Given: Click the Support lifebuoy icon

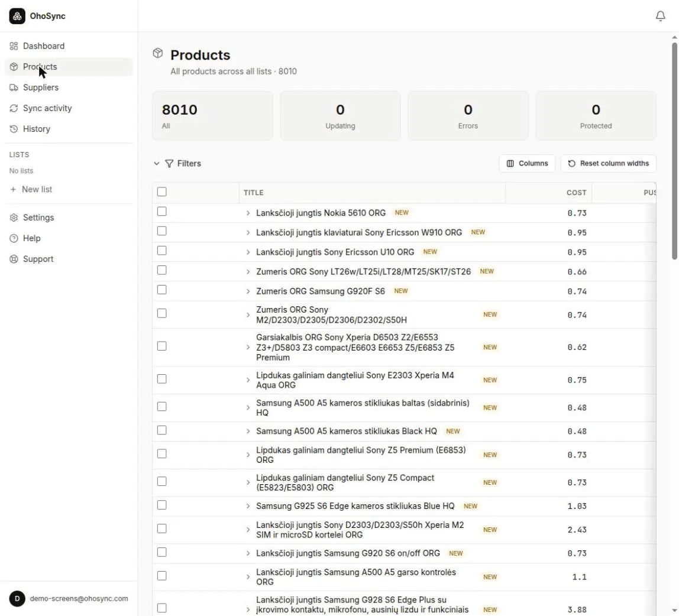Looking at the screenshot, I should (x=14, y=260).
